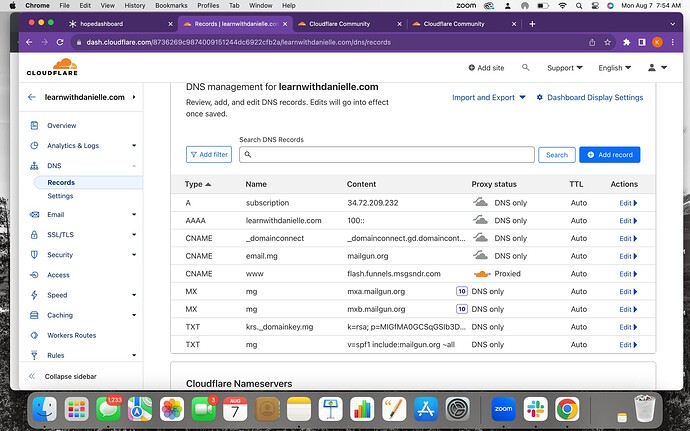Viewport: 690px width, 431px height.
Task: Switch to the hopedashboard tab
Action: click(121, 24)
